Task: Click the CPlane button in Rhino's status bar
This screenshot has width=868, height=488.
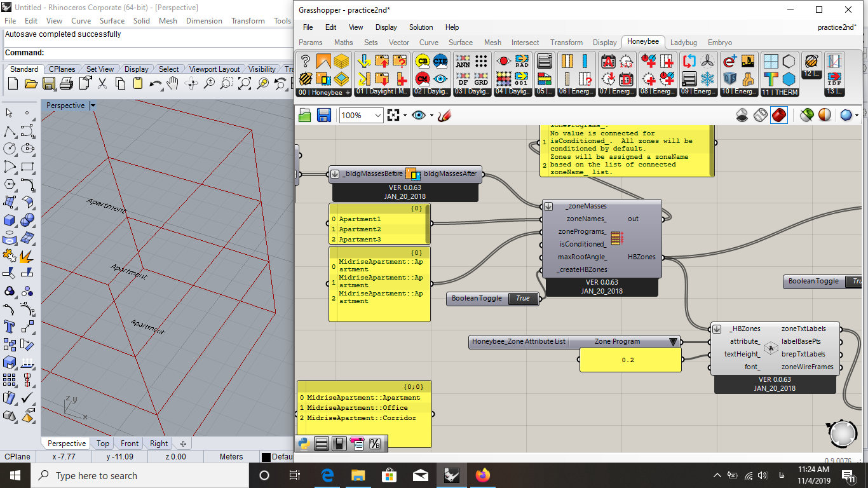Action: (x=17, y=457)
